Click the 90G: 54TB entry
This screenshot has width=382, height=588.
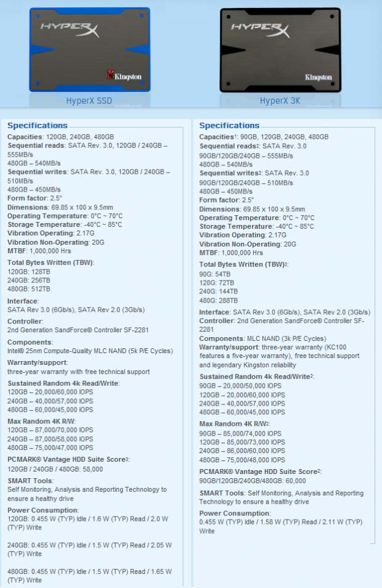coord(215,273)
